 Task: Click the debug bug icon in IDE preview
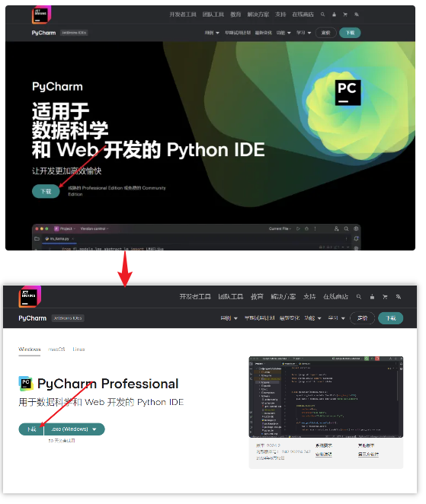(x=306, y=228)
